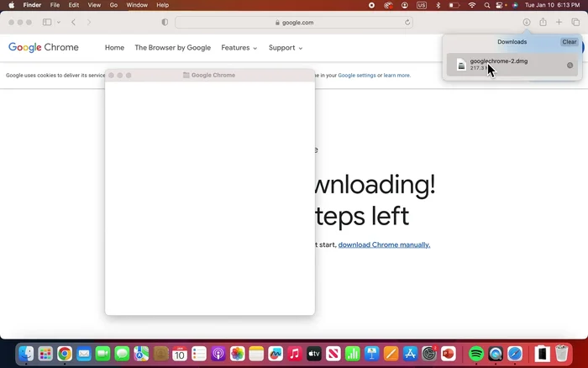Open the sidebar tab group chevron
588x368 pixels.
(x=59, y=23)
